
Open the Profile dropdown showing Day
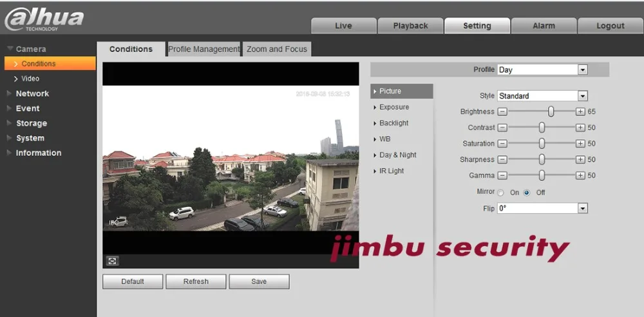[542, 70]
